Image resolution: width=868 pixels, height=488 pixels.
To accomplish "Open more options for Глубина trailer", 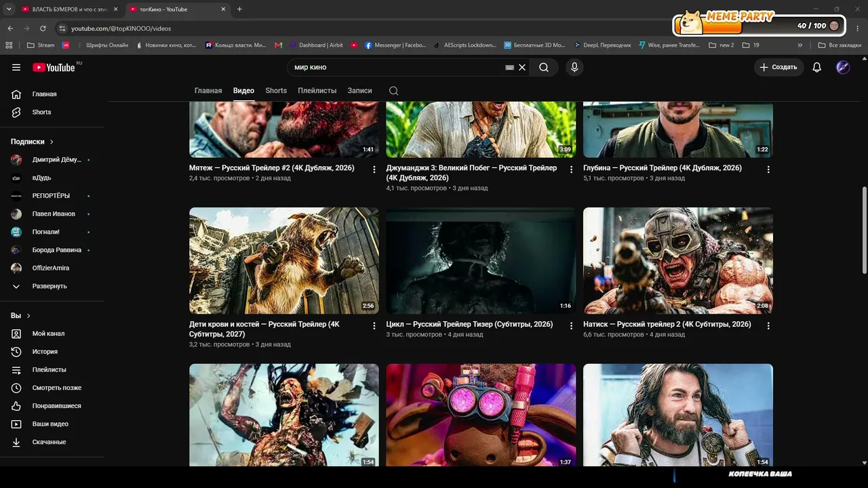I will (768, 169).
